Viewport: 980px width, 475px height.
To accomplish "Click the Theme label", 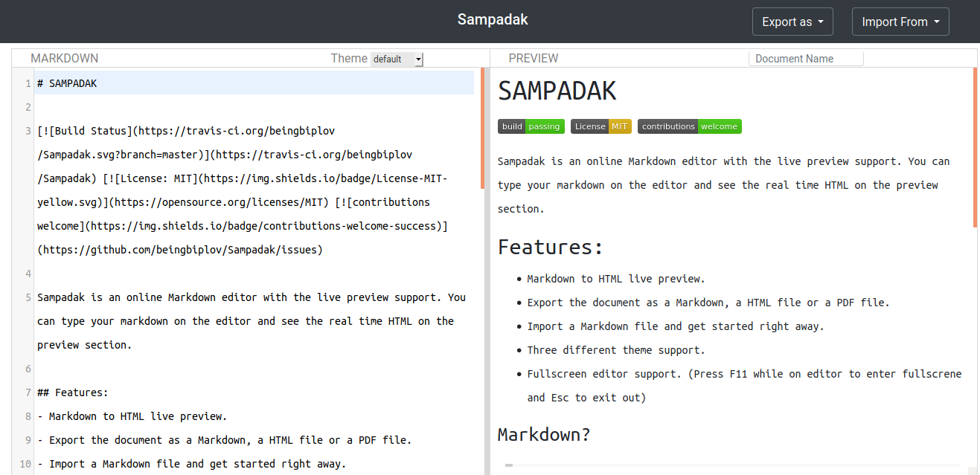I will click(x=349, y=58).
